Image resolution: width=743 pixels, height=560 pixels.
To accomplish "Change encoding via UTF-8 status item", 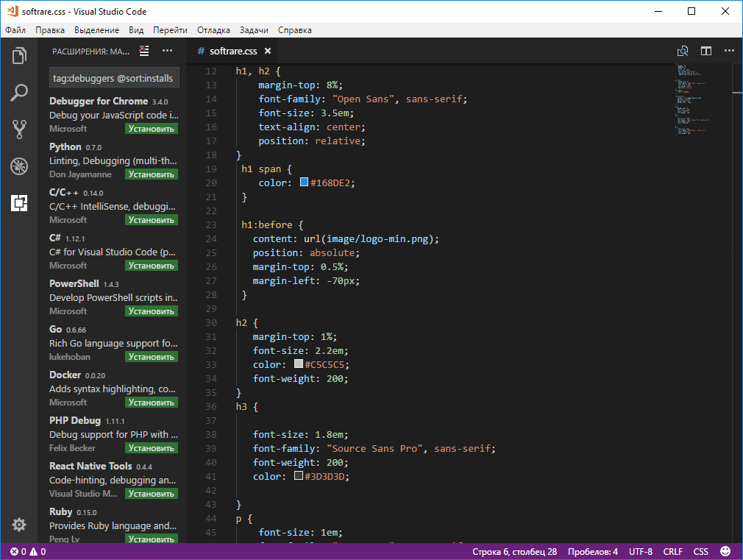I will tap(641, 551).
